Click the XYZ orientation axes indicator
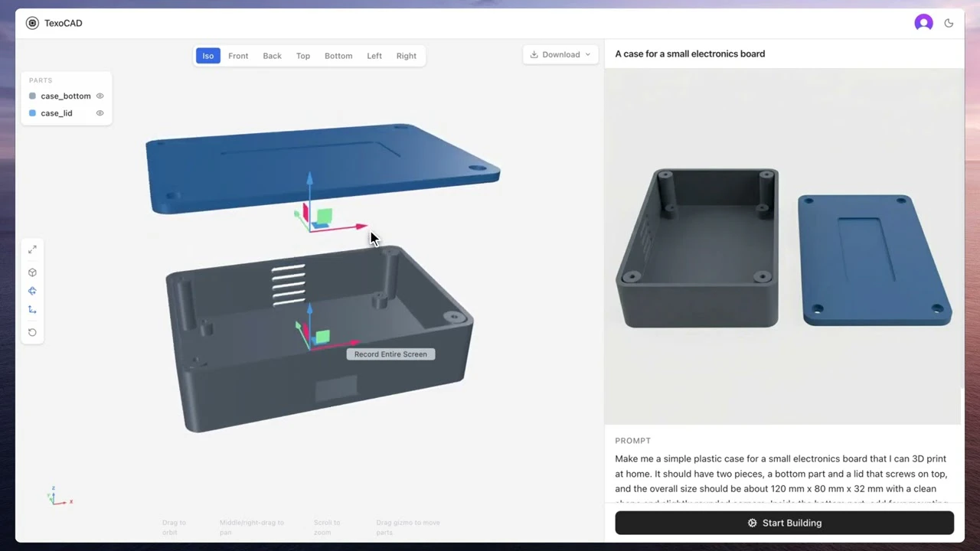Image resolution: width=980 pixels, height=551 pixels. (58, 496)
